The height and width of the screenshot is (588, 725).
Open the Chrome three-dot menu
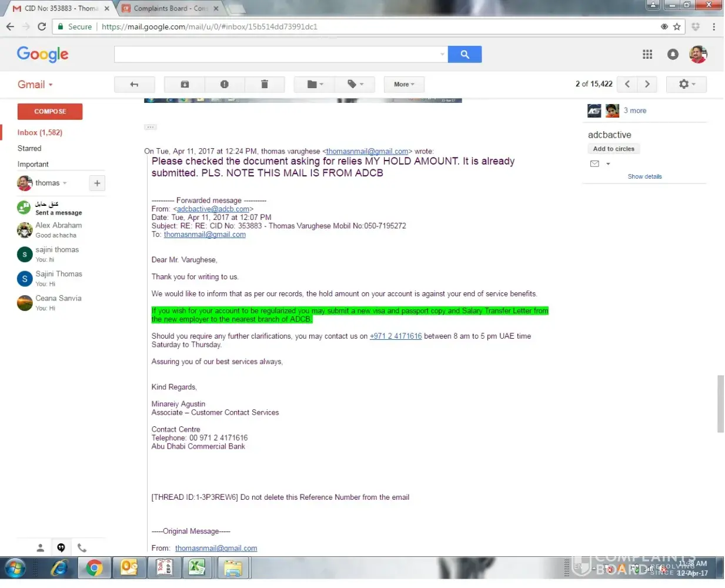coord(714,26)
